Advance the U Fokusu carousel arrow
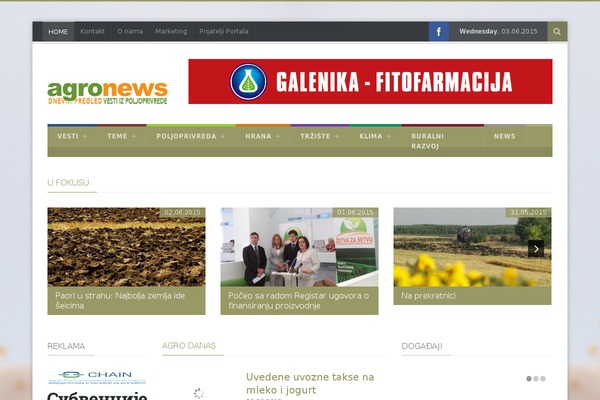The width and height of the screenshot is (600, 400). click(536, 249)
